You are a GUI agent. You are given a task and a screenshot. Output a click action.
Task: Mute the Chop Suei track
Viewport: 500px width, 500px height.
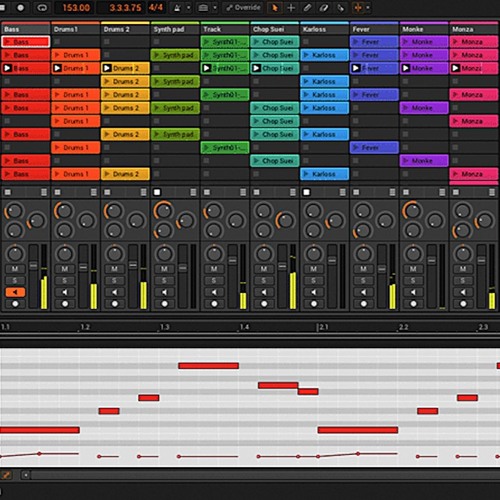[x=264, y=269]
